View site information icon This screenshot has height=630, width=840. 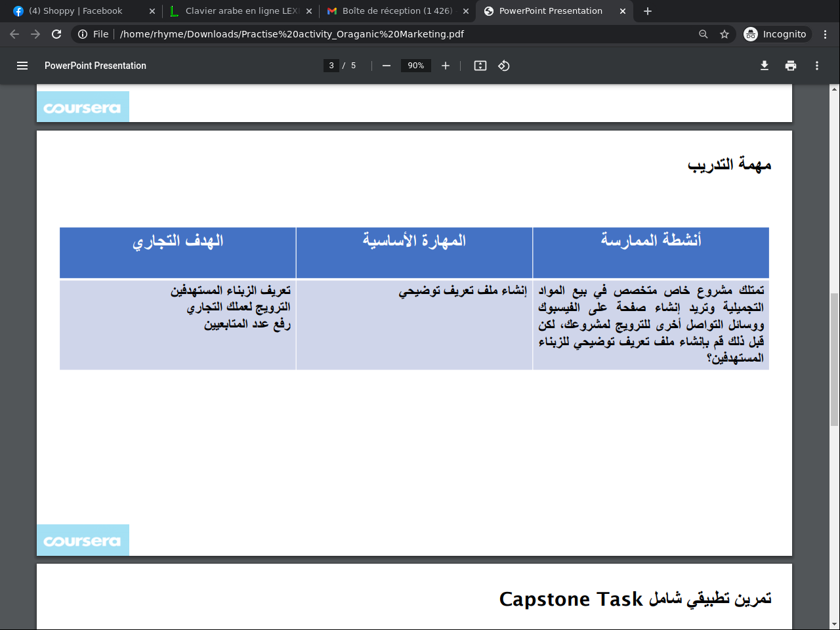click(x=83, y=34)
